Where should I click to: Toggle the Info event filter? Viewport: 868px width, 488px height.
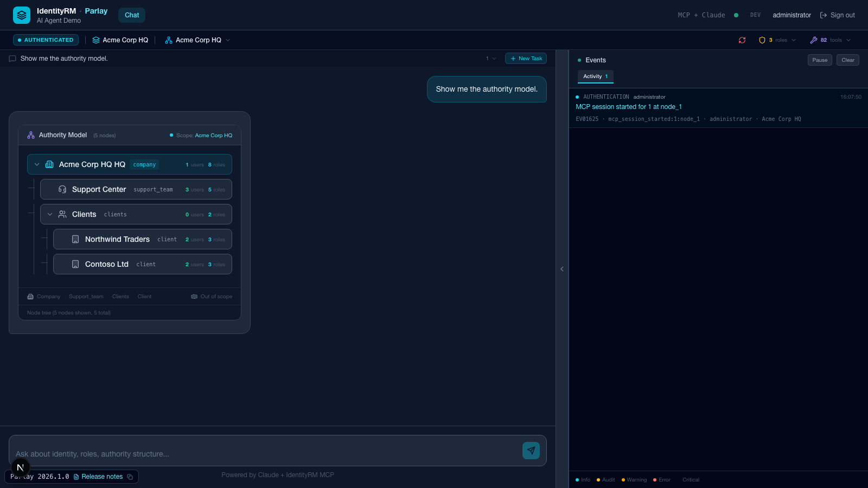(583, 480)
